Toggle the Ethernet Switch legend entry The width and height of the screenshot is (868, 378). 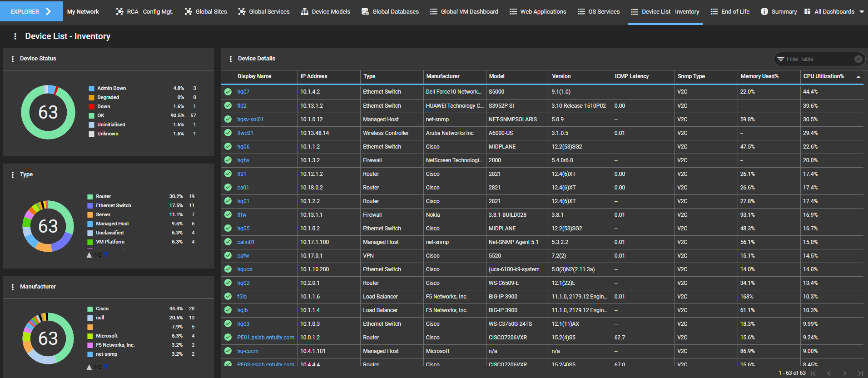click(113, 205)
